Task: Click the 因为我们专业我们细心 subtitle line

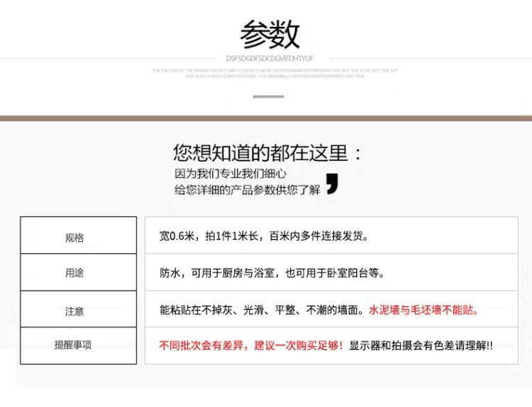Action: 231,174
